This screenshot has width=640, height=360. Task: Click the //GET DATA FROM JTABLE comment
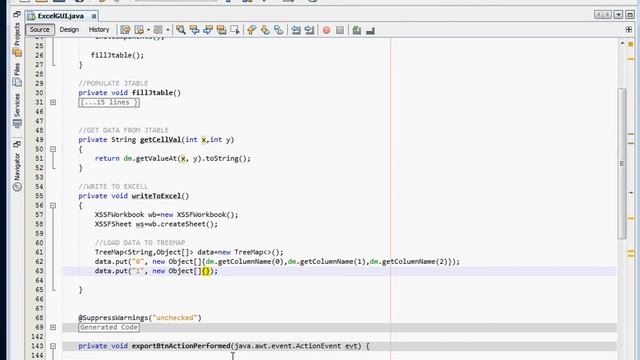[x=123, y=130]
